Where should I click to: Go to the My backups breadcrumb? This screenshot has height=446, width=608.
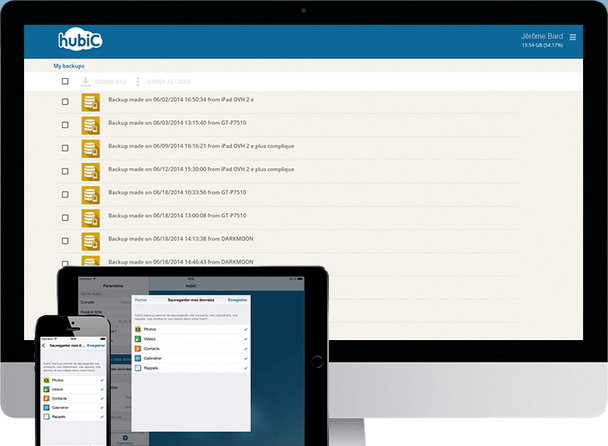coord(70,66)
